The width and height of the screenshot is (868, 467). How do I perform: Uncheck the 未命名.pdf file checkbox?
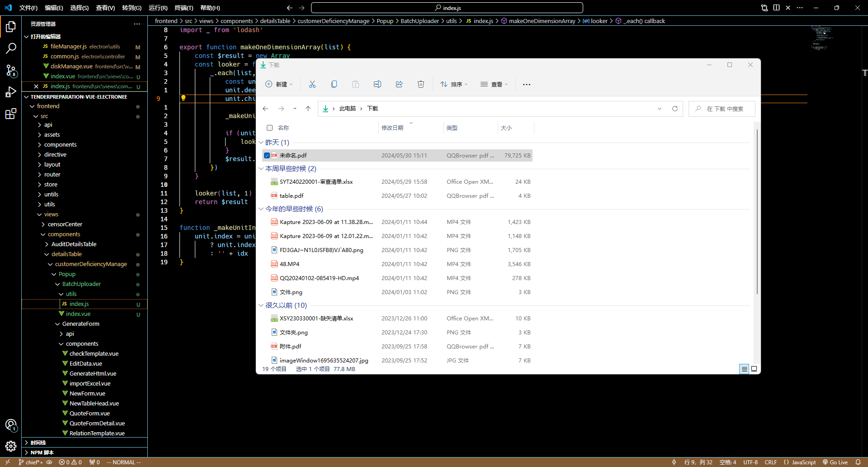tap(267, 156)
